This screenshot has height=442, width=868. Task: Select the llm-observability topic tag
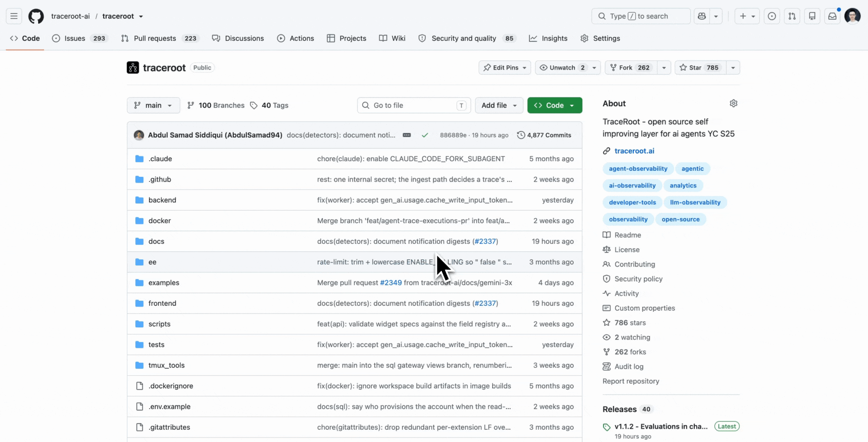click(695, 203)
